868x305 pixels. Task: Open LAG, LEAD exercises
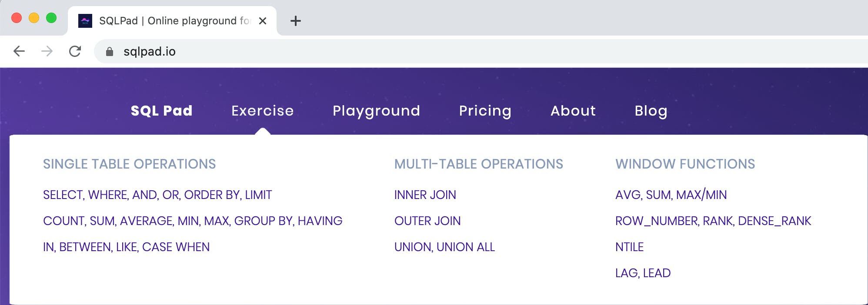[x=643, y=273]
